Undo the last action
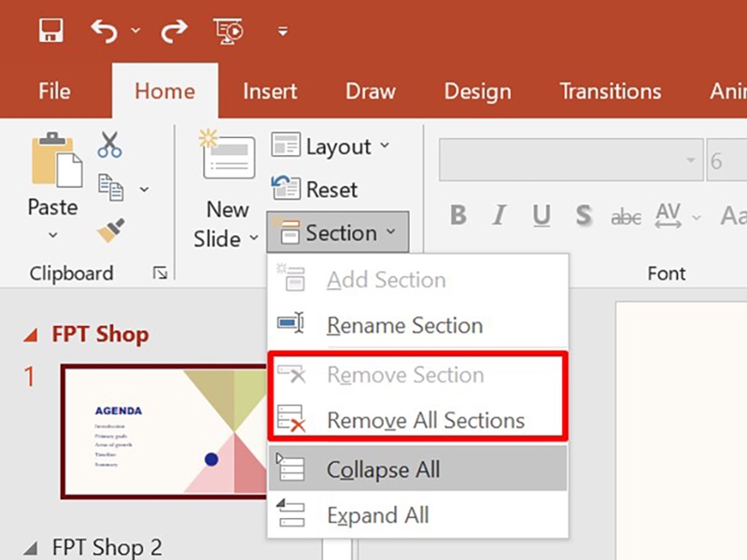The width and height of the screenshot is (747, 560). pyautogui.click(x=105, y=31)
